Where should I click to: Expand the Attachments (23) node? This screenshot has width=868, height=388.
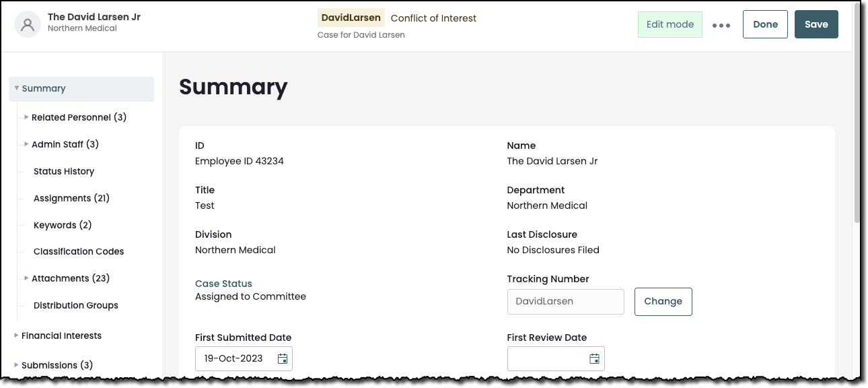coord(26,278)
